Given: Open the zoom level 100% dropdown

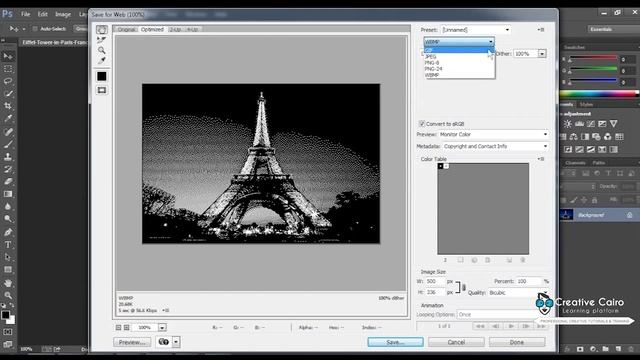Looking at the screenshot, I should [x=162, y=327].
